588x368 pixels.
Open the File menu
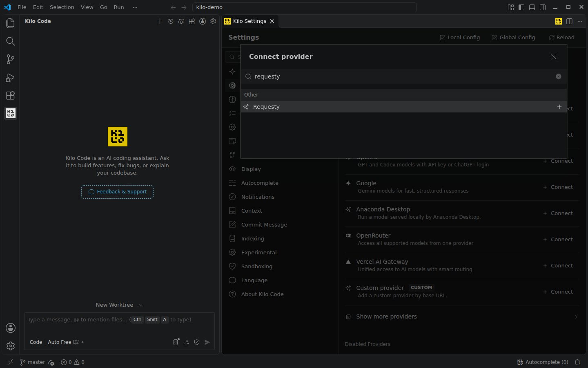pos(22,7)
